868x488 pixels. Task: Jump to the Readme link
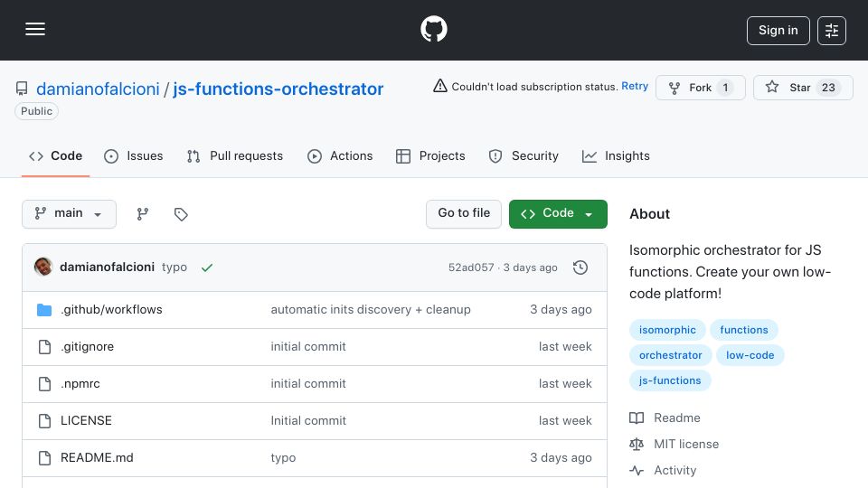coord(677,418)
